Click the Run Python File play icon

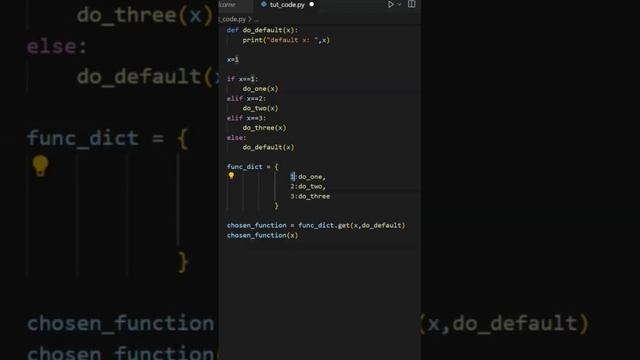click(391, 4)
